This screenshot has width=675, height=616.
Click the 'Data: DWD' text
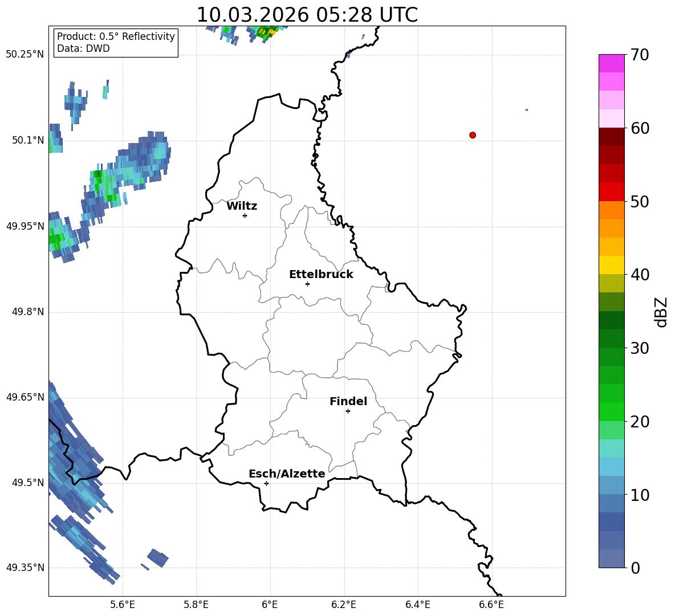tap(83, 48)
